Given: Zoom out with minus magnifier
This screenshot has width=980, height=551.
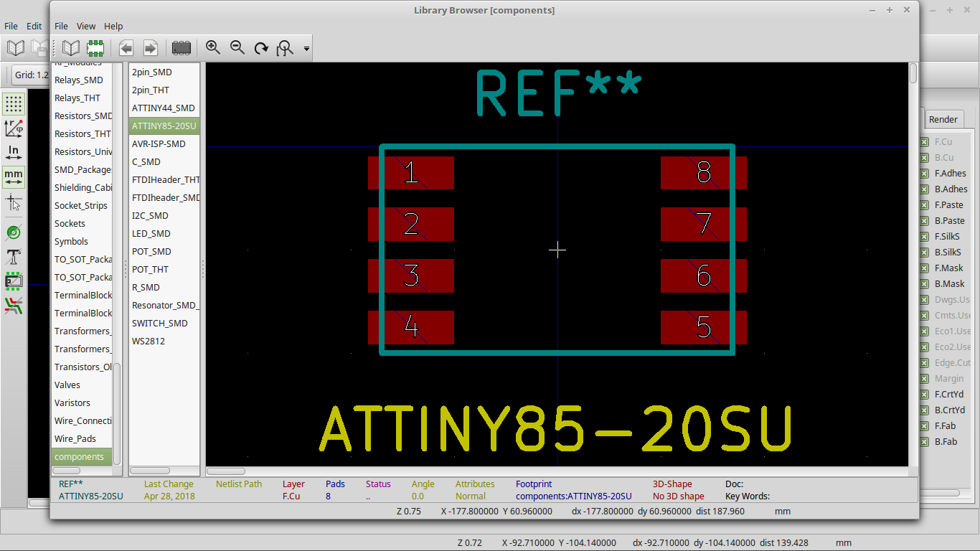Looking at the screenshot, I should point(237,48).
